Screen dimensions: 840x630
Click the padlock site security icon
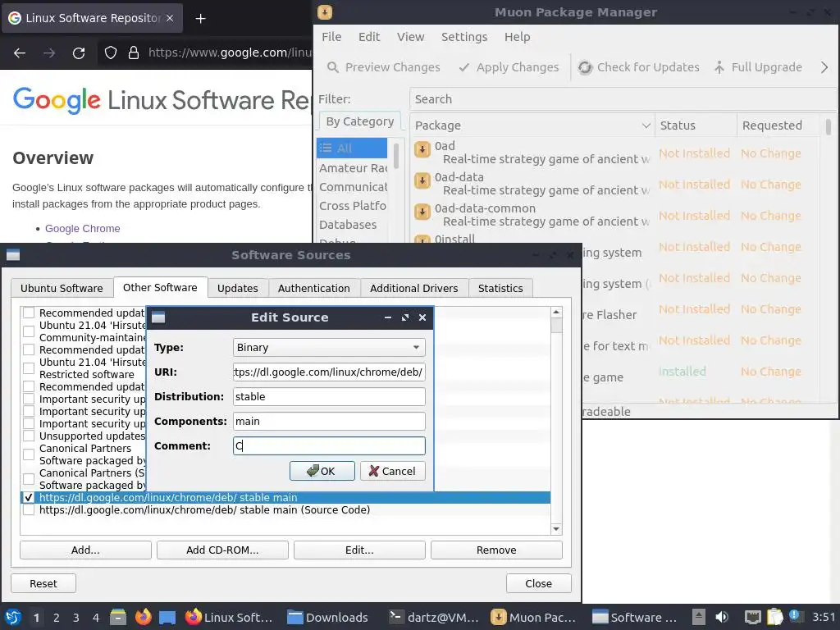(x=134, y=52)
